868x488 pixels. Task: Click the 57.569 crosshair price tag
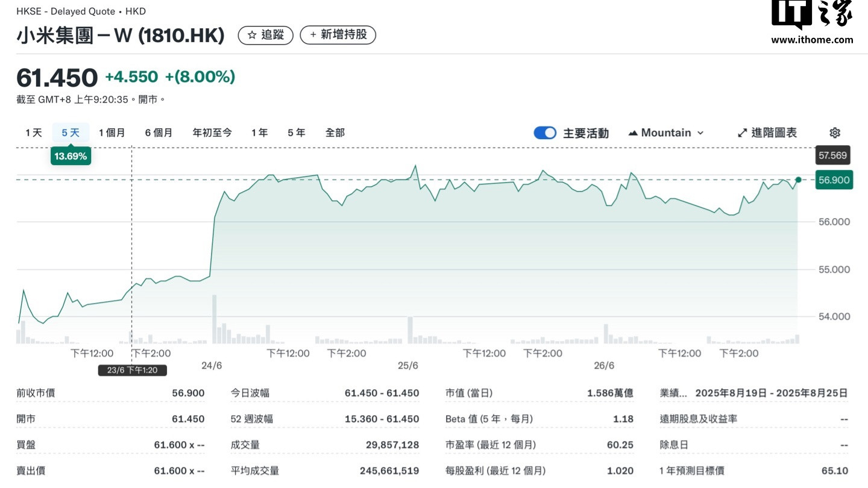[832, 155]
